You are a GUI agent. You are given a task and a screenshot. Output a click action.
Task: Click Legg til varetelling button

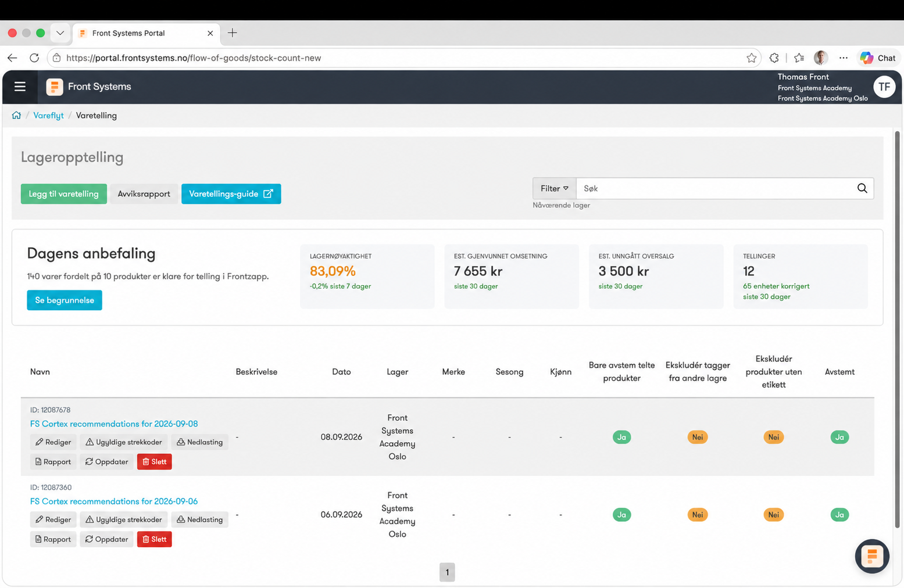click(x=64, y=194)
